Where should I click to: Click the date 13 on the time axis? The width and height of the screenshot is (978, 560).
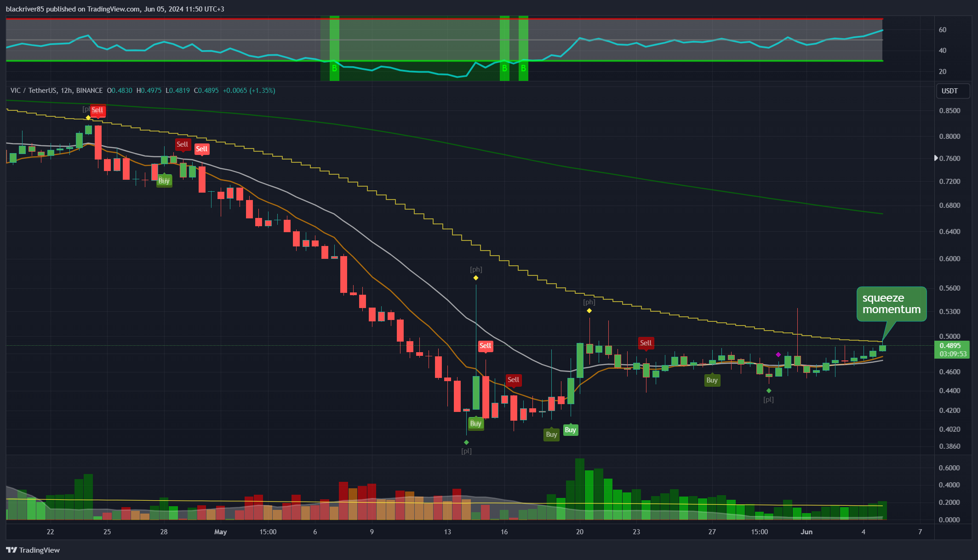click(447, 532)
